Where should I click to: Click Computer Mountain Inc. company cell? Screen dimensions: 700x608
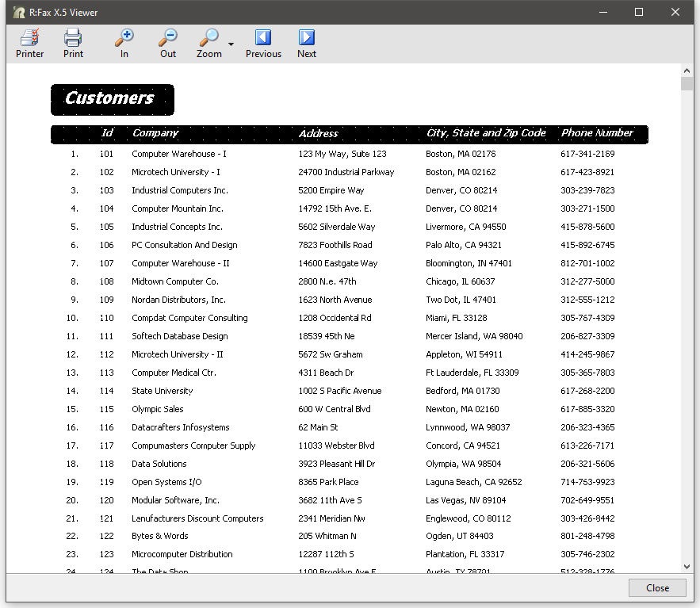178,209
